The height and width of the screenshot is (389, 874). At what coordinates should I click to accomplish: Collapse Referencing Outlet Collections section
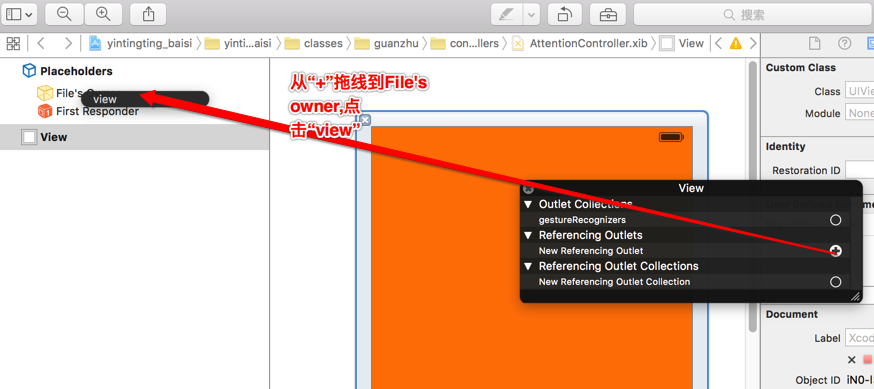pyautogui.click(x=528, y=266)
